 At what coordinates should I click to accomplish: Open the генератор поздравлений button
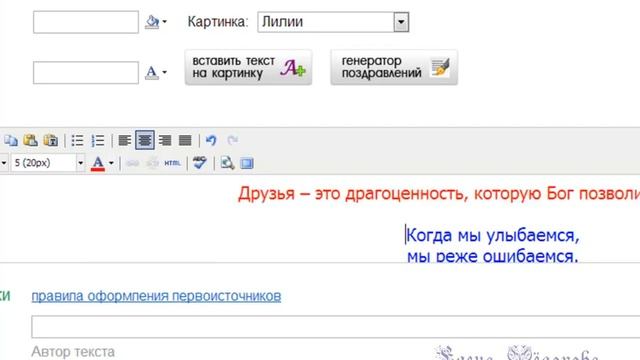click(x=394, y=68)
